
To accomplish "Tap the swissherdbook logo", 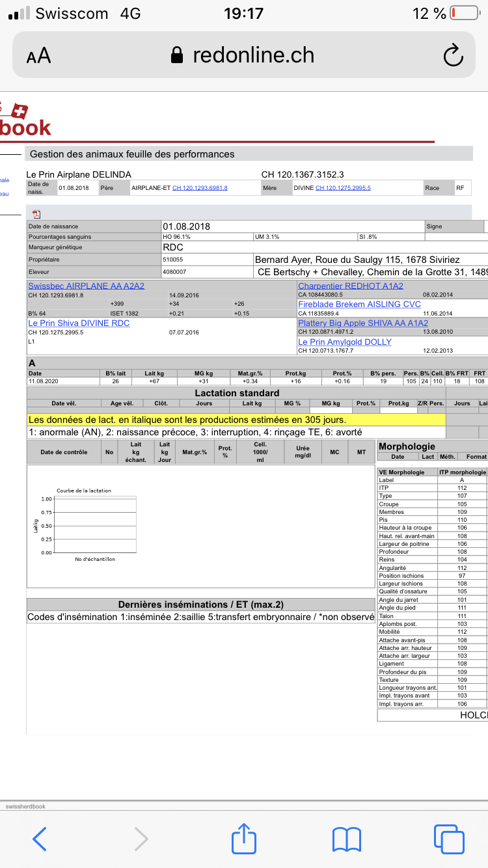I will click(x=25, y=120).
